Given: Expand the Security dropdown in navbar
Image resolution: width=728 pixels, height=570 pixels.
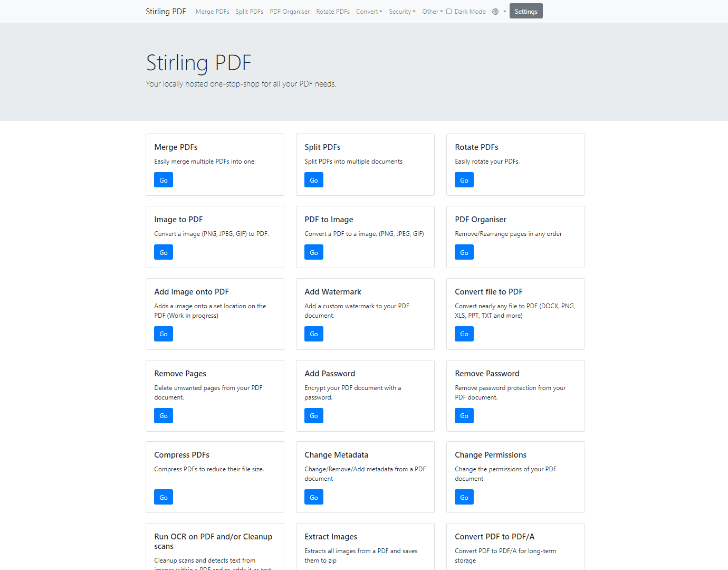Looking at the screenshot, I should pos(402,12).
